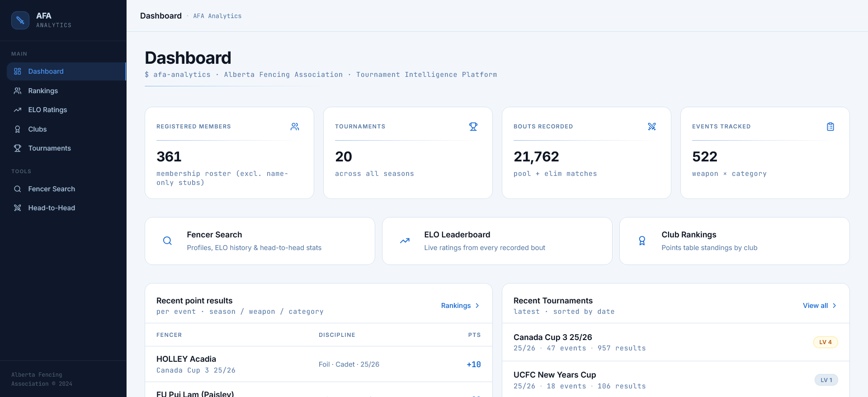Open the Dashboard menu item

[66, 71]
